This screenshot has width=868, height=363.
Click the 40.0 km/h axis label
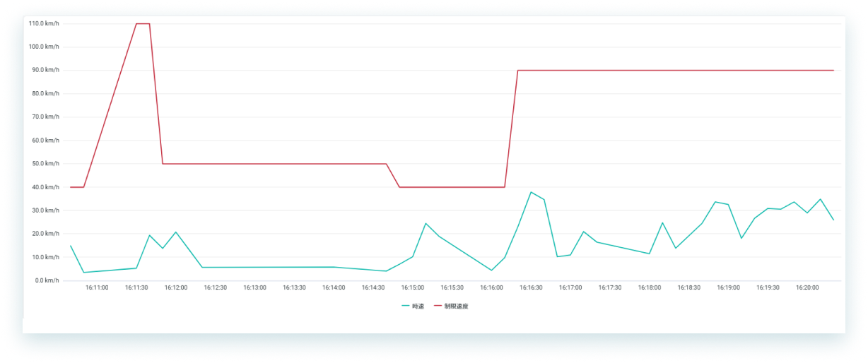pos(45,187)
